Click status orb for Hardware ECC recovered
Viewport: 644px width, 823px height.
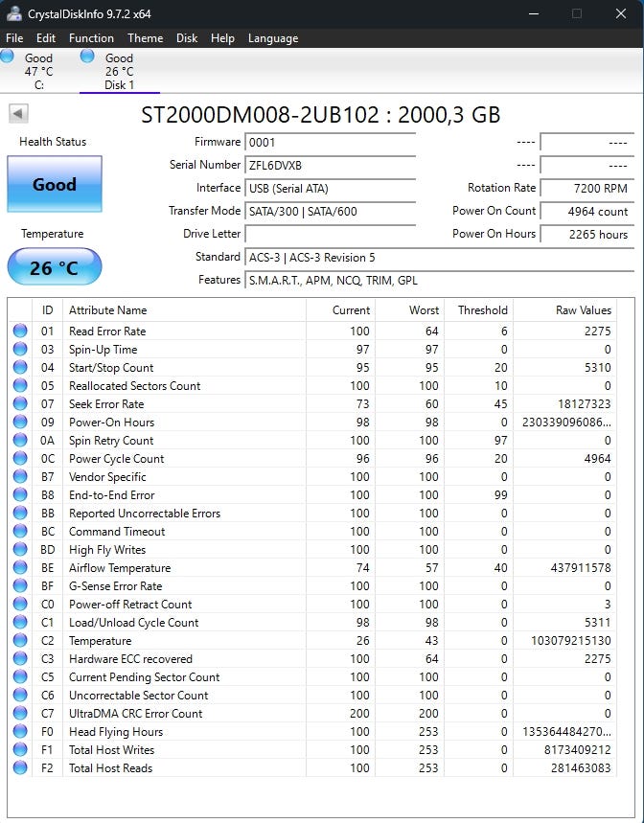click(x=20, y=658)
